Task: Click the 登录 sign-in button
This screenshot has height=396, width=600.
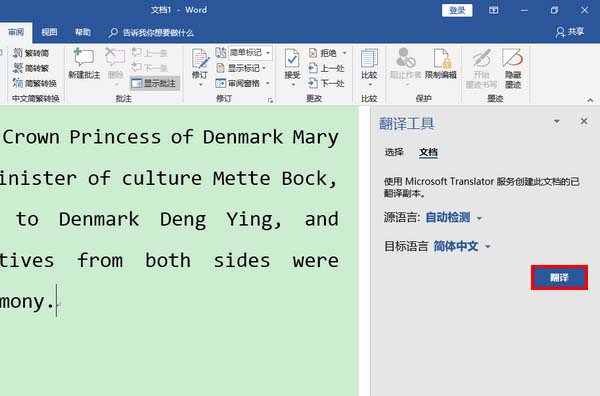Action: (x=457, y=10)
